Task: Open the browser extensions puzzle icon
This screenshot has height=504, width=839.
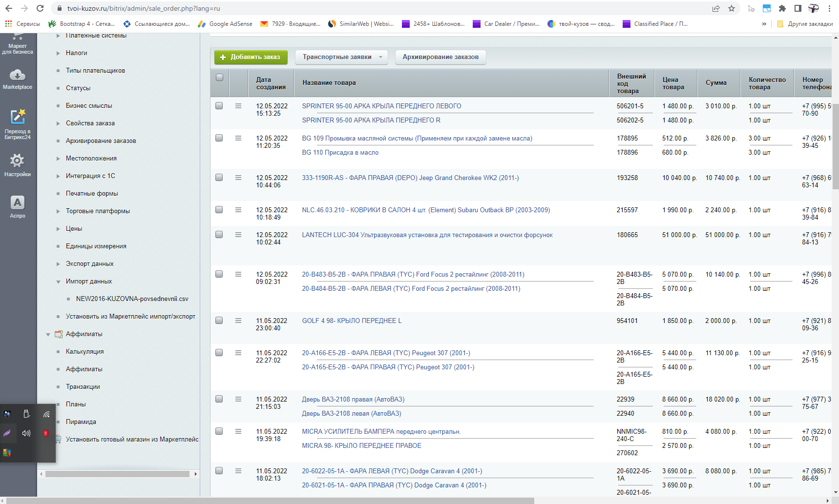Action: click(x=782, y=8)
